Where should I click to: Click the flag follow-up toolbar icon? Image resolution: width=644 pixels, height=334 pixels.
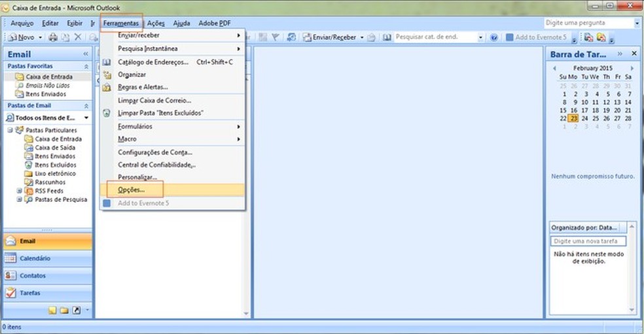(275, 37)
